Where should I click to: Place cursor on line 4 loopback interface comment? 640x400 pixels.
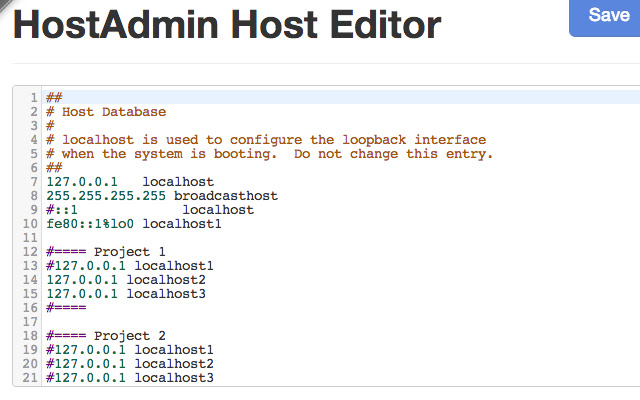pos(266,140)
